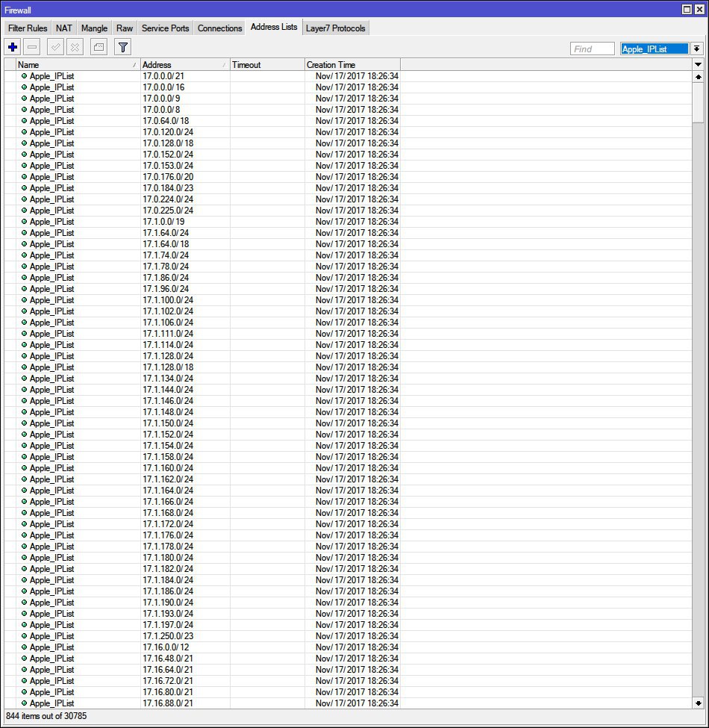The width and height of the screenshot is (709, 728).
Task: Open the Mangle tab
Action: pos(94,28)
